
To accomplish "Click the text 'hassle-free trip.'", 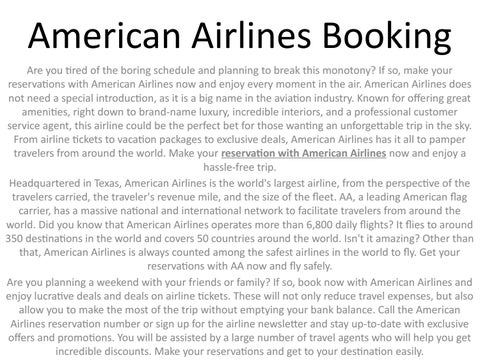I will (240, 167).
